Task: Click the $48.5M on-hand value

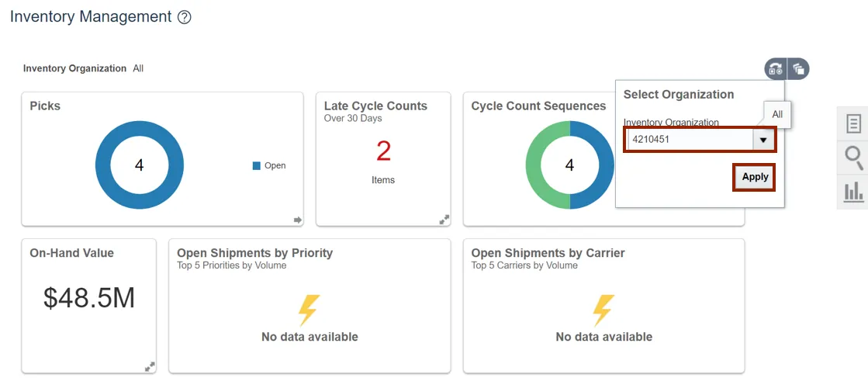Action: click(x=89, y=298)
